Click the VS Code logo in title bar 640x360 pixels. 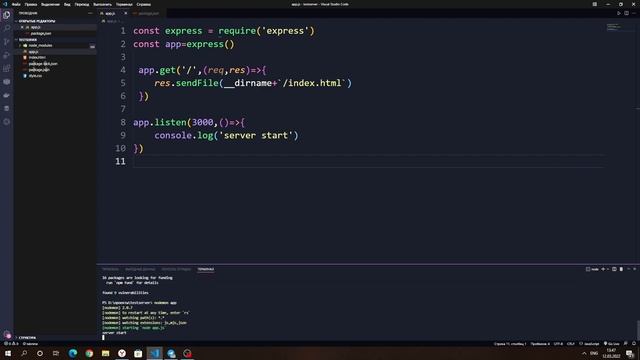coord(6,4)
